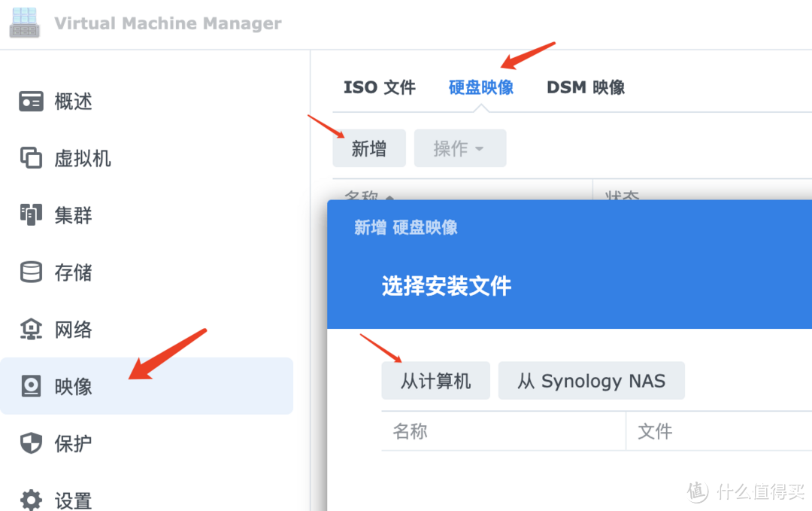Open the 虚拟机 (Virtual Machine) panel icon

coord(31,158)
